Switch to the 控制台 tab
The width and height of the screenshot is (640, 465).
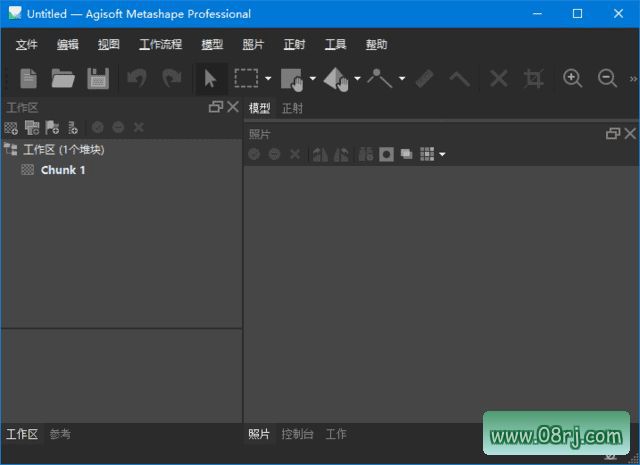pyautogui.click(x=297, y=434)
